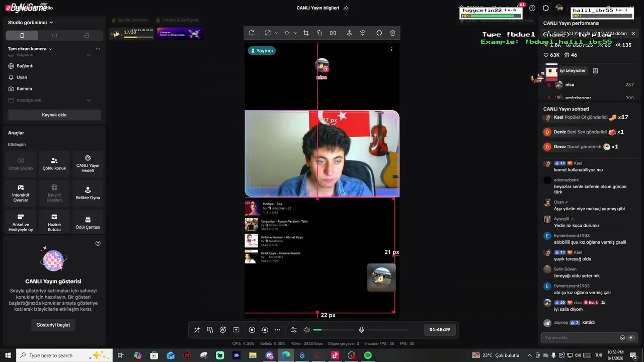Open the Çoklu konuk tool
The width and height of the screenshot is (644, 362).
pos(54,164)
